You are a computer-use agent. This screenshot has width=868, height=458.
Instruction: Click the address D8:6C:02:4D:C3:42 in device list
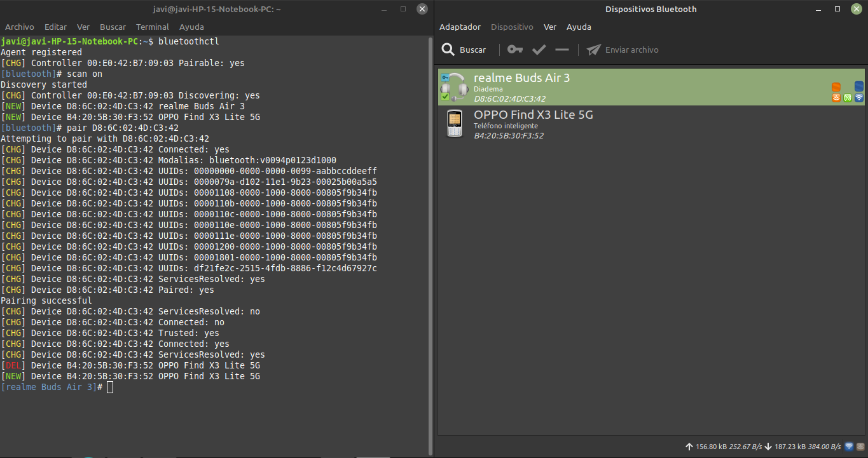[x=510, y=98]
